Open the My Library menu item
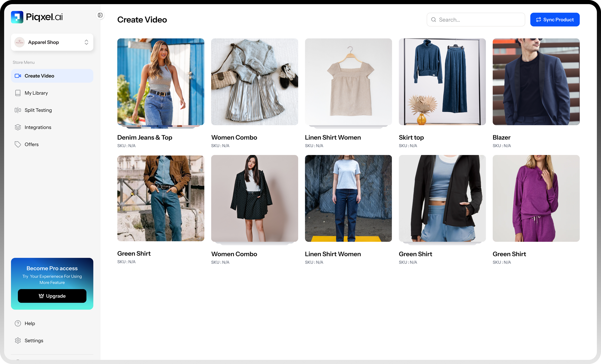Screen dimensions: 601x364 36,93
